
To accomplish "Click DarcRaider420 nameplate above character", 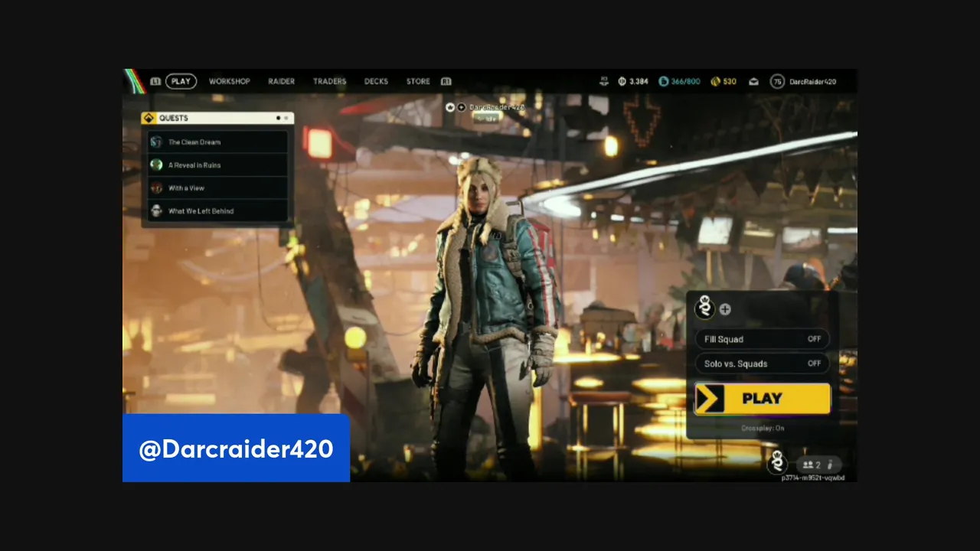I will (496, 107).
